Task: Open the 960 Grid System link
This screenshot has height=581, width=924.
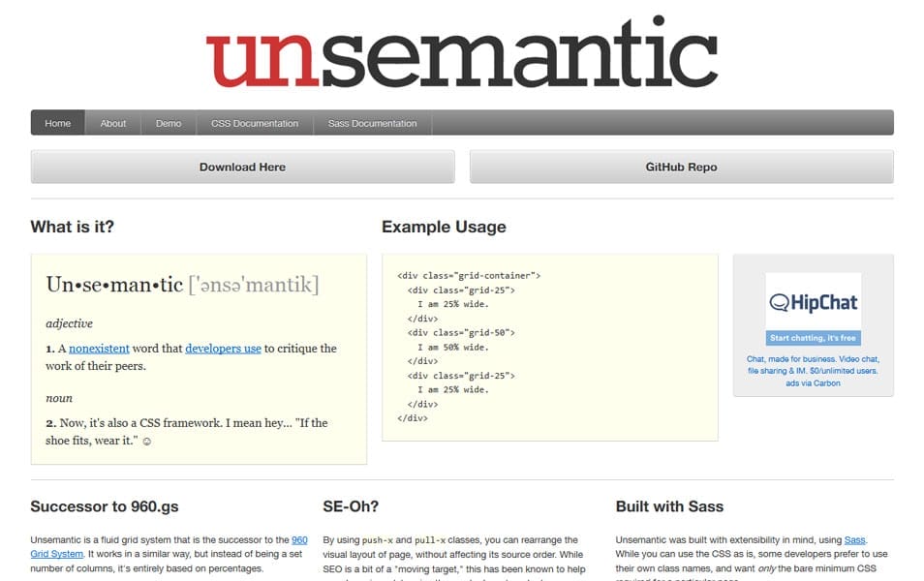Action: (x=299, y=539)
